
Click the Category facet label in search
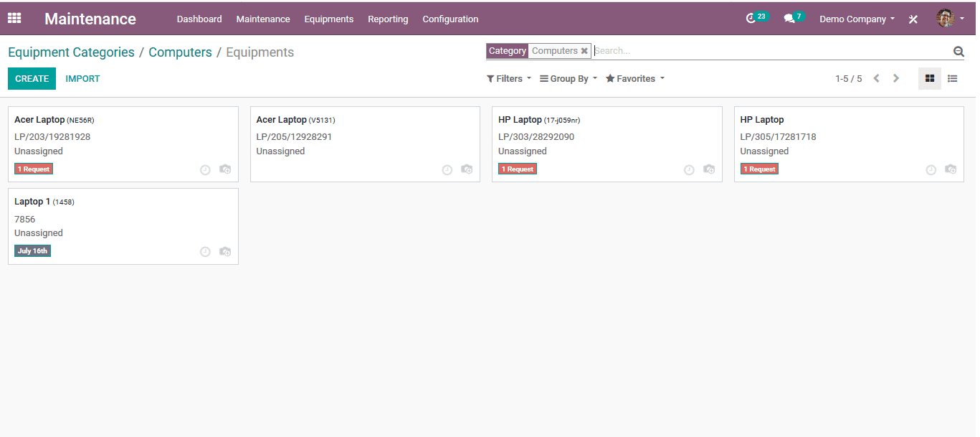click(x=508, y=51)
